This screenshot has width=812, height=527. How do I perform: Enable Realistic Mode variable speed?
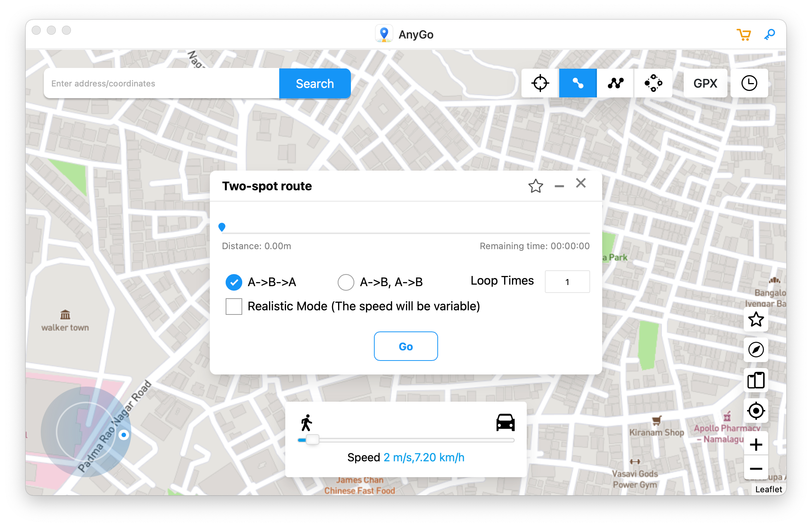click(x=234, y=307)
